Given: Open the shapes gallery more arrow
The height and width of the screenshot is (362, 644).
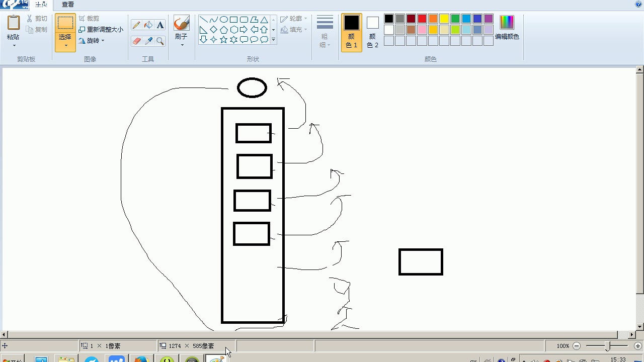Looking at the screenshot, I should coord(274,39).
